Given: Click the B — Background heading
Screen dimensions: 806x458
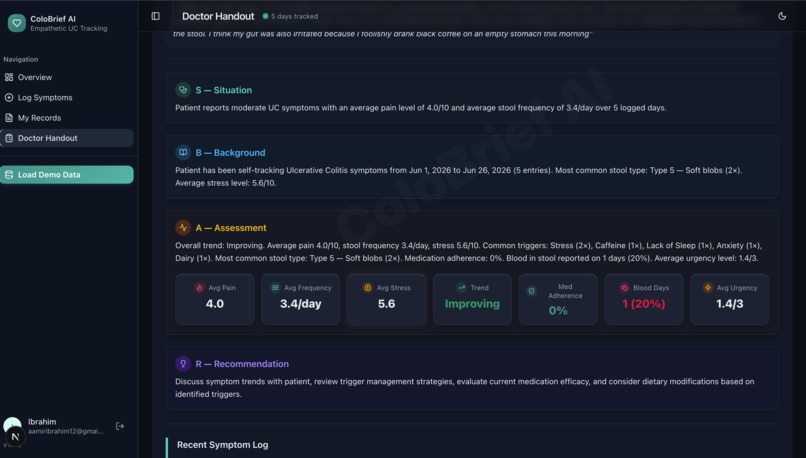Looking at the screenshot, I should (230, 153).
